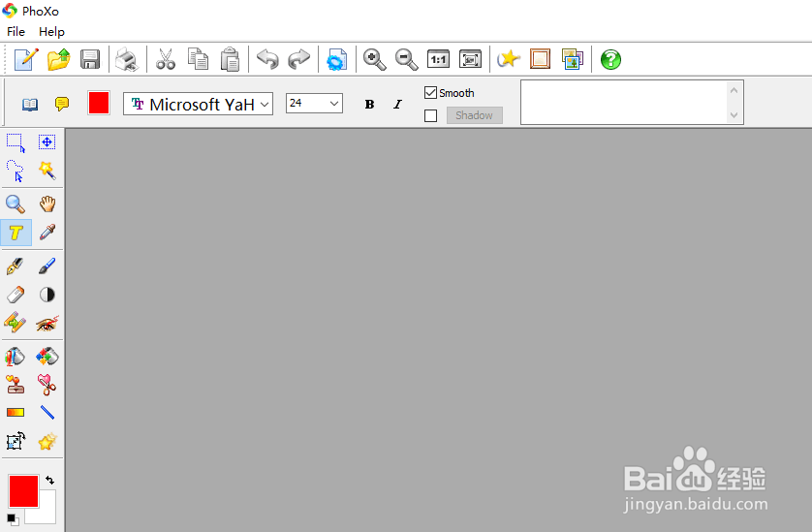Select the ink pen tool
This screenshot has width=812, height=532.
pos(15,266)
